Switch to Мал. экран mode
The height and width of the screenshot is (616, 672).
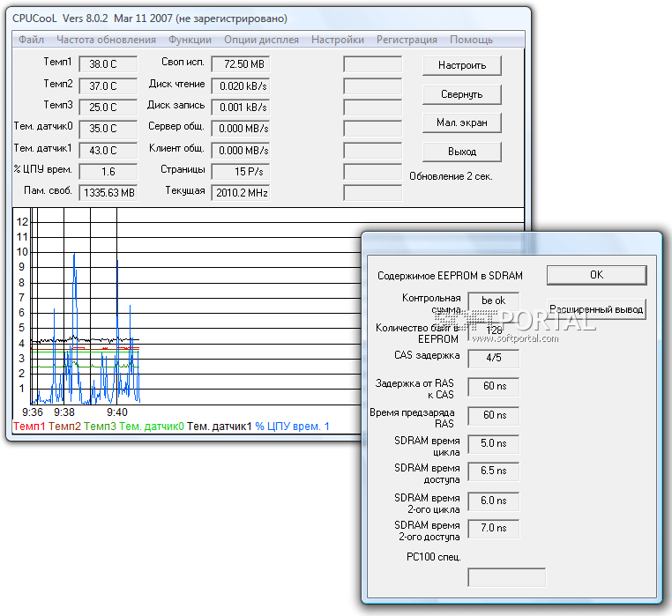(x=462, y=122)
